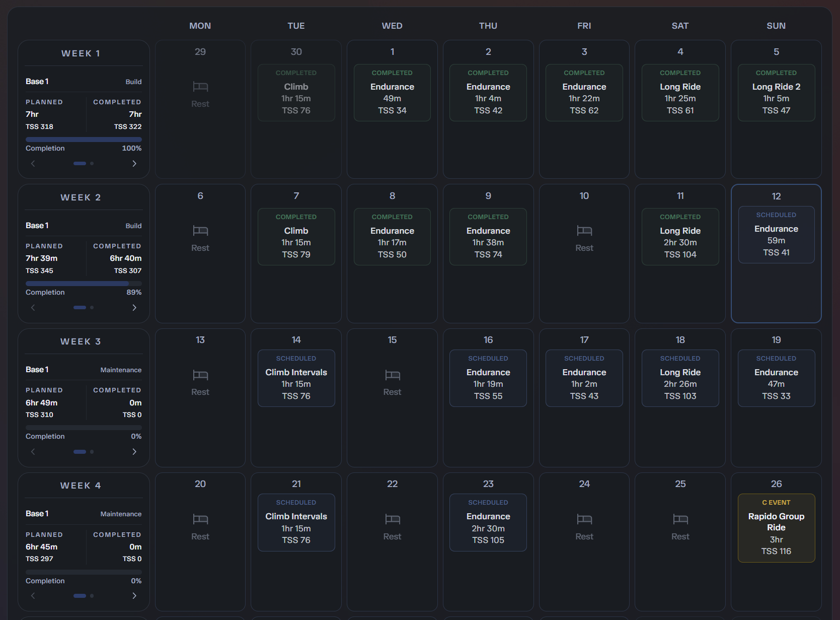Viewport: 840px width, 620px height.
Task: Open Long Ride 2 workout on Sunday 5
Action: pos(777,93)
